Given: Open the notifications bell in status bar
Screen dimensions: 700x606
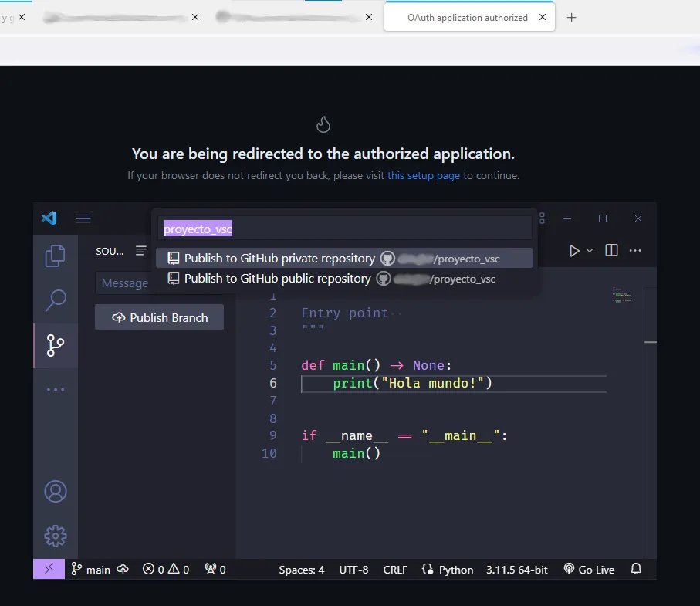Looking at the screenshot, I should click(x=636, y=569).
